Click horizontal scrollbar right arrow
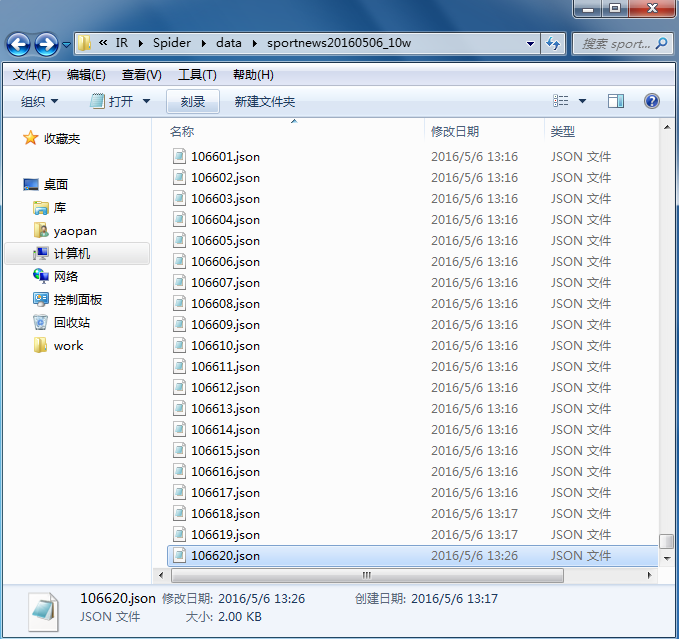Viewport: 679px width, 639px height. [x=649, y=575]
